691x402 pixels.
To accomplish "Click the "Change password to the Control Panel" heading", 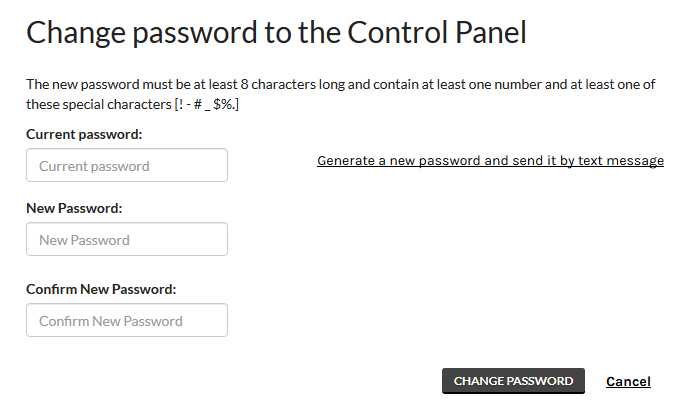I will tap(276, 33).
